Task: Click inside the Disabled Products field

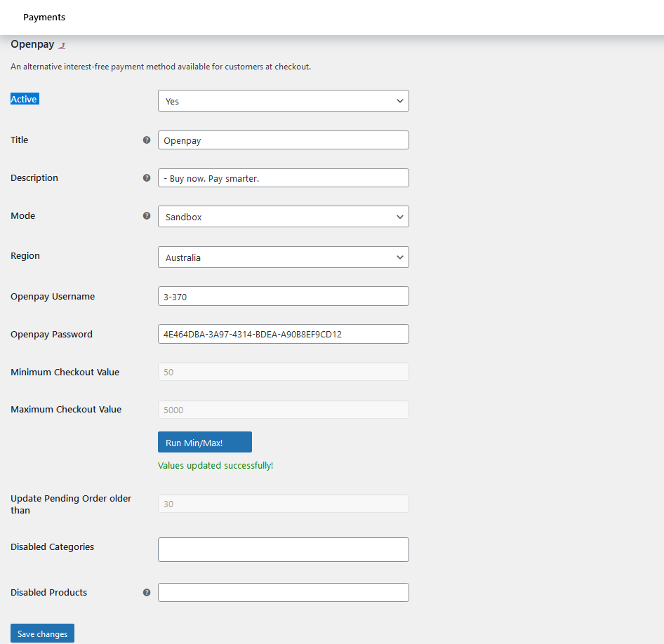Action: tap(283, 593)
